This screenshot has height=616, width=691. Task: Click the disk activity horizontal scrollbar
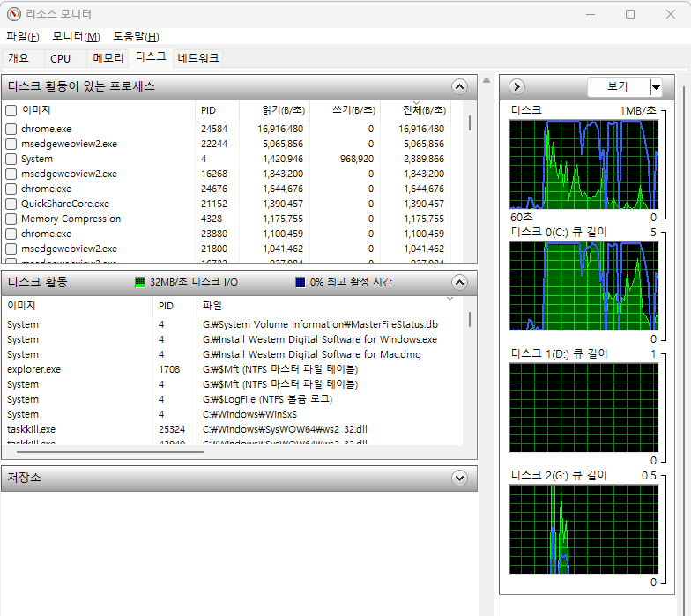(110, 452)
